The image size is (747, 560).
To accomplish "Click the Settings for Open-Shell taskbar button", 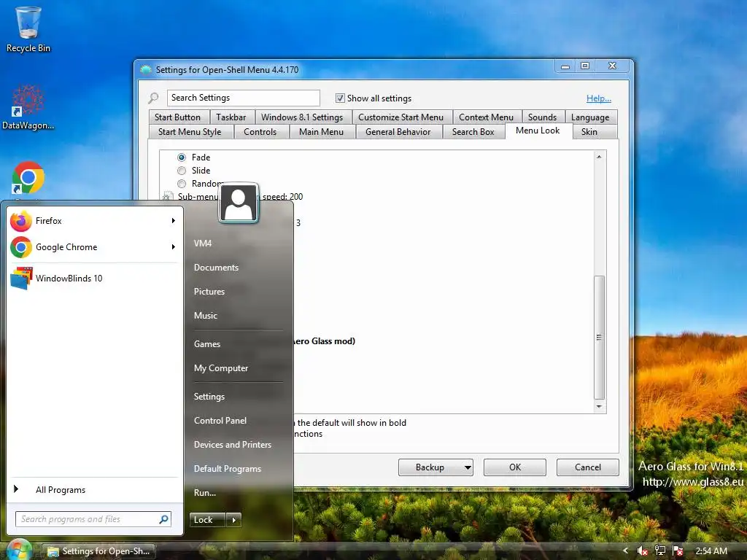I will click(99, 551).
